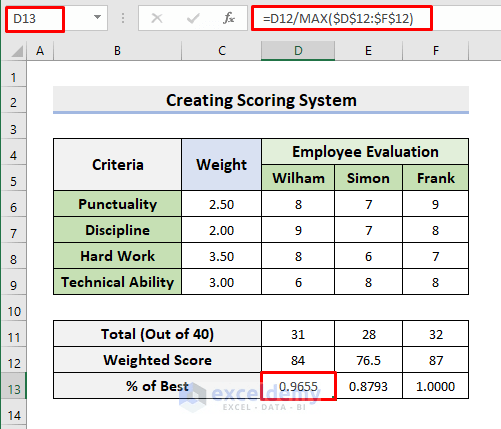
Task: Select column E header
Action: coord(368,51)
